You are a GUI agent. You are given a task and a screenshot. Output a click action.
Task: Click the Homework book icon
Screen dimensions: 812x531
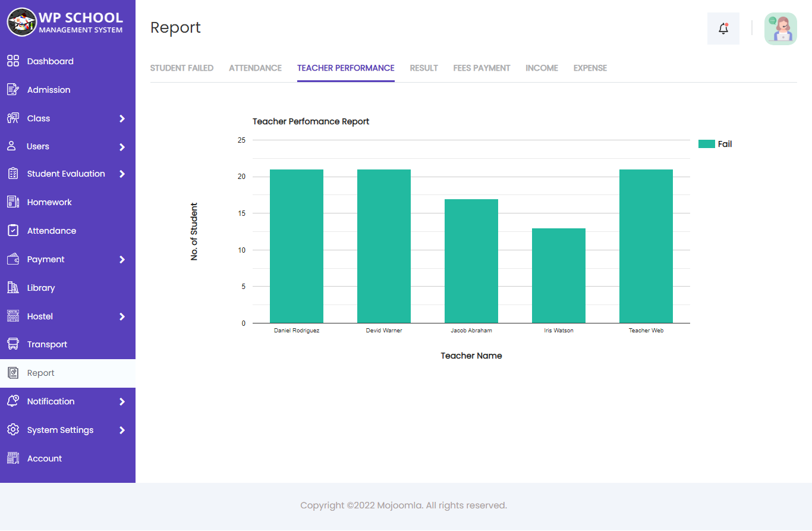coord(13,202)
